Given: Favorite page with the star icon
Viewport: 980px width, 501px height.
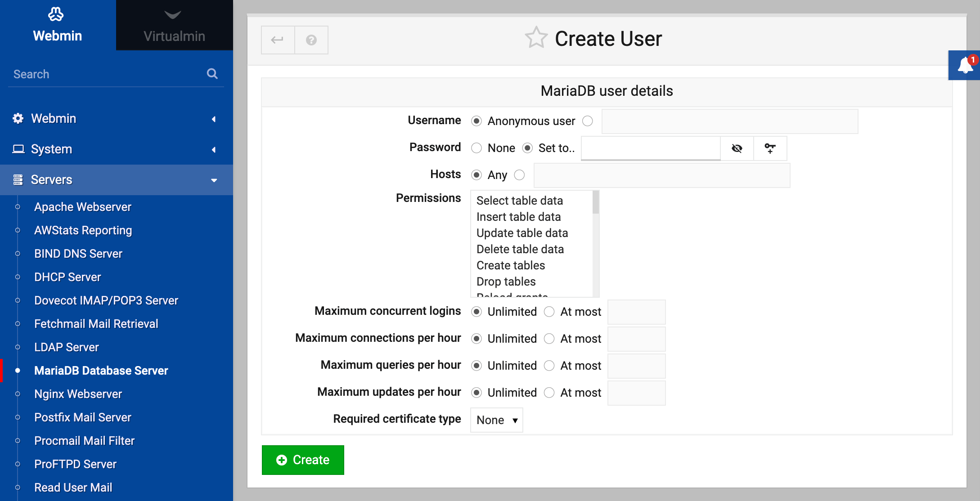Looking at the screenshot, I should pyautogui.click(x=536, y=38).
